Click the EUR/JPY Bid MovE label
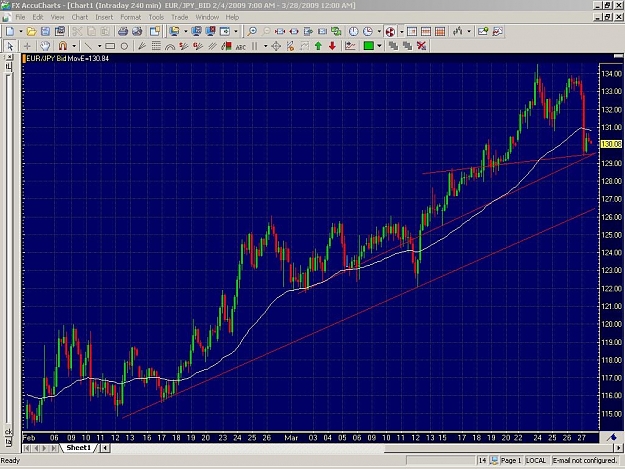 pos(67,59)
